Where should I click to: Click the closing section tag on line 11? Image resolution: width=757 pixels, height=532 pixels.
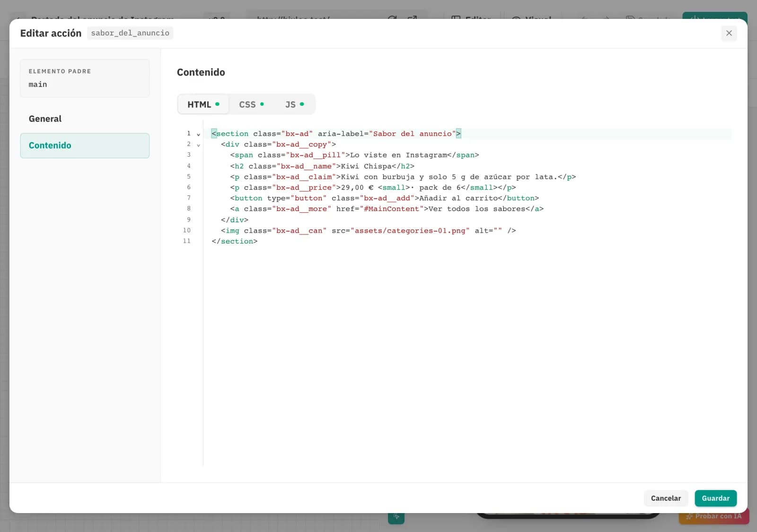(x=235, y=241)
